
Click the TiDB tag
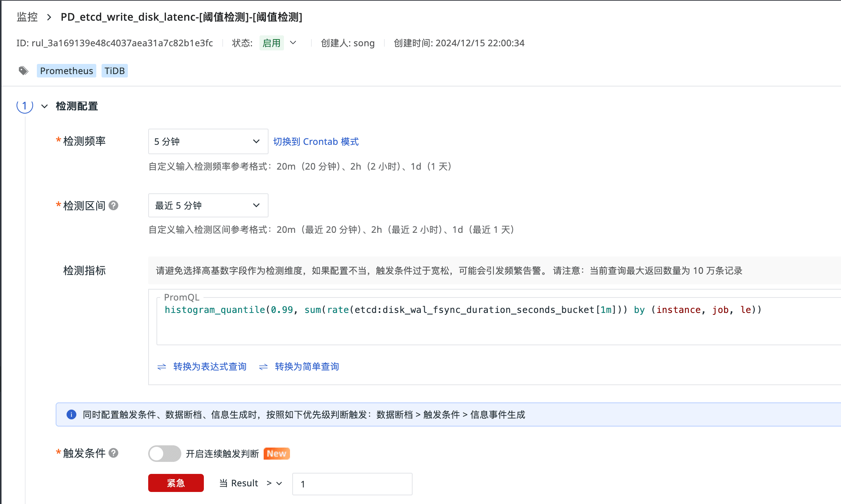point(114,71)
